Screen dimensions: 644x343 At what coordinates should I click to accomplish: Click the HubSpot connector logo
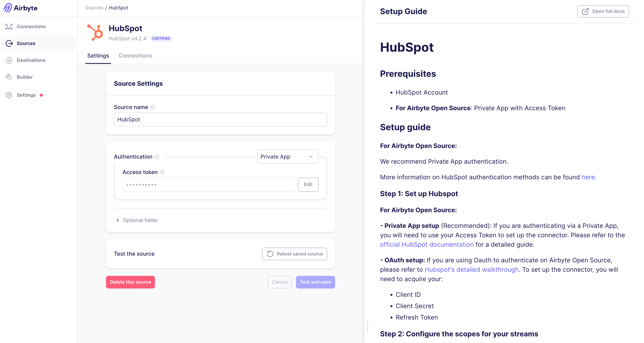[96, 32]
